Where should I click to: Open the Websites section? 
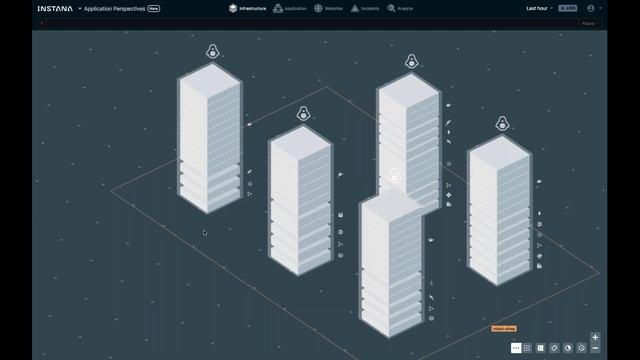[x=328, y=8]
